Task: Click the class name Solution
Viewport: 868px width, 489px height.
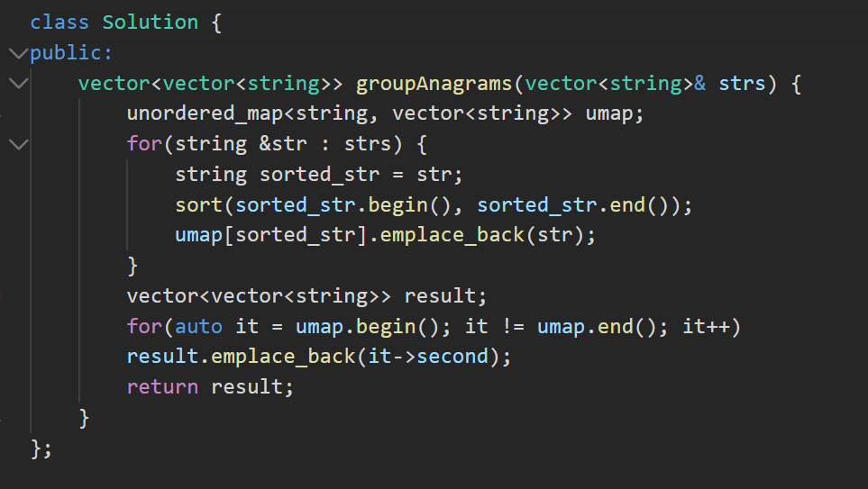Action: [x=150, y=23]
